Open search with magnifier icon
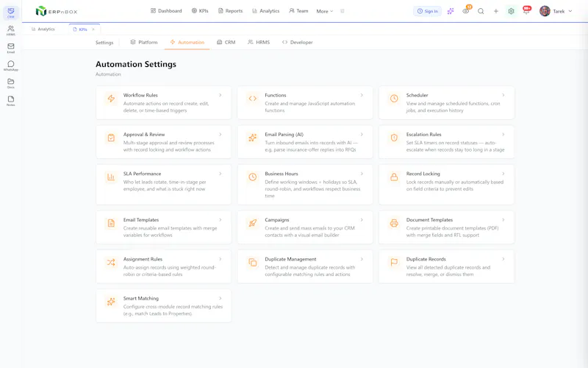This screenshot has width=588, height=368. click(x=481, y=11)
